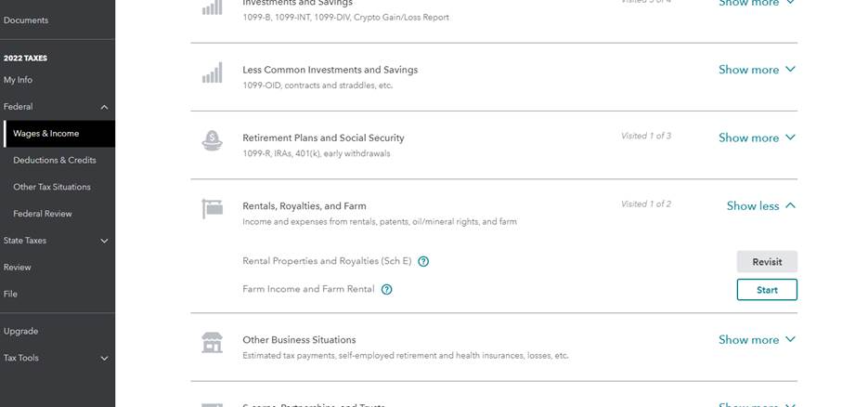Click the Investments and Savings chart icon

(212, 7)
